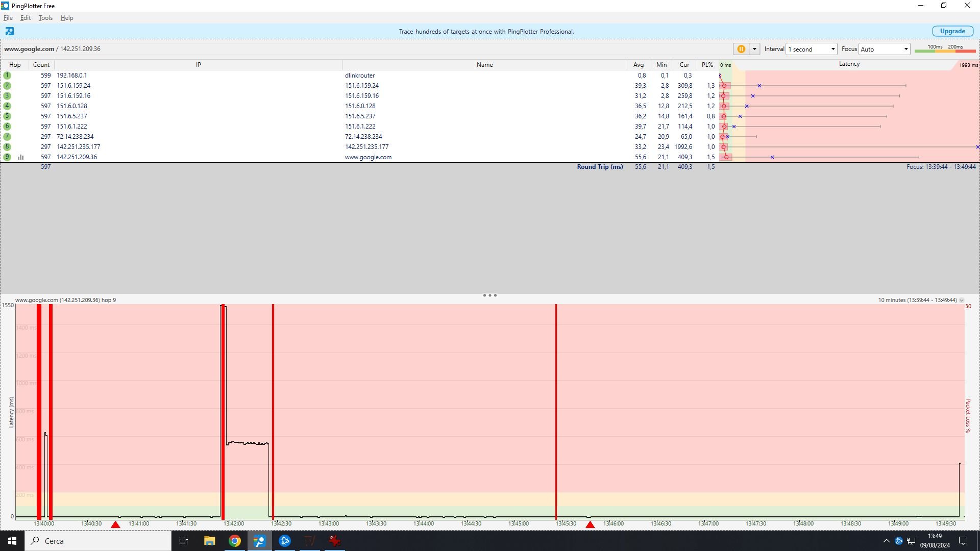Click the red triangle marker near 13:45:45
Screen dimensions: 980x551
pos(590,524)
